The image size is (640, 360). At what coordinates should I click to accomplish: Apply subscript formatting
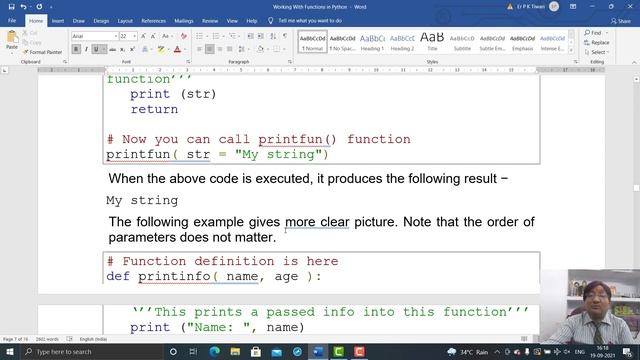[x=122, y=49]
